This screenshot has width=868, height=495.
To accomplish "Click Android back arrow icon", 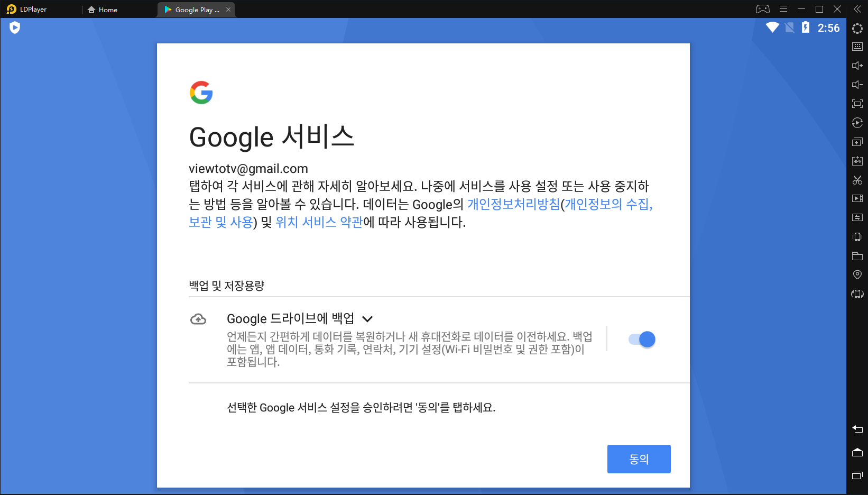I will [857, 429].
